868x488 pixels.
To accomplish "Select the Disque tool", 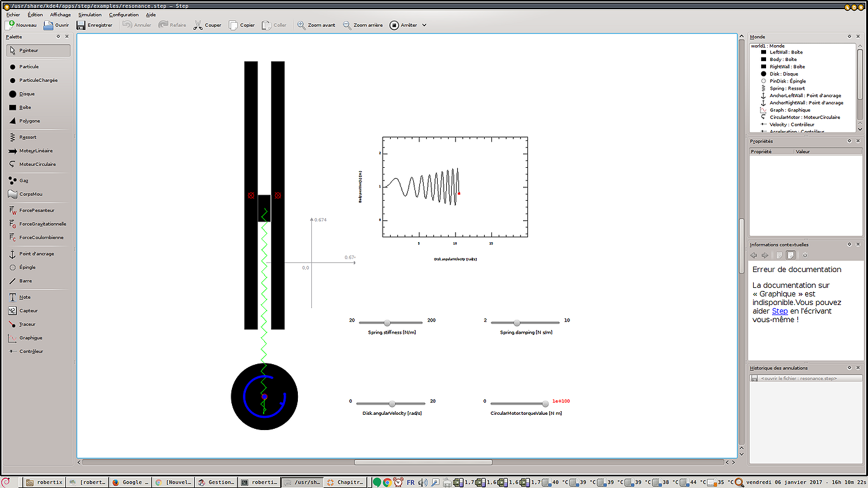I will tap(38, 94).
